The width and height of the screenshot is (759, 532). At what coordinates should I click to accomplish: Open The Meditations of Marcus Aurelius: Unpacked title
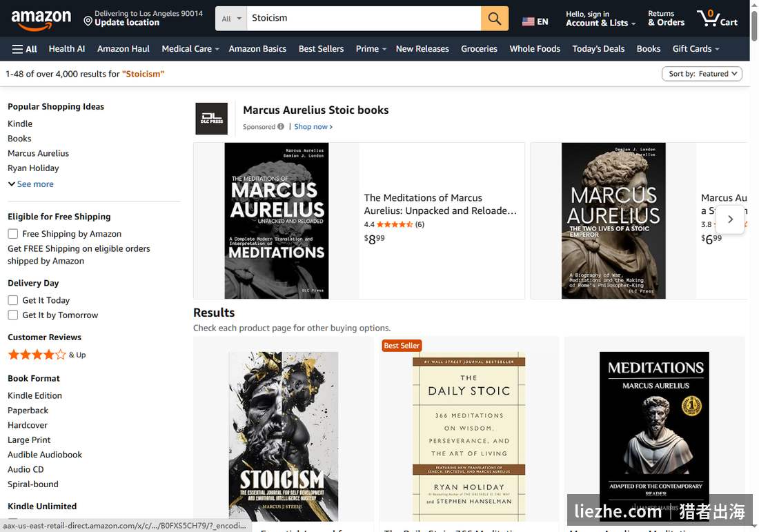440,204
